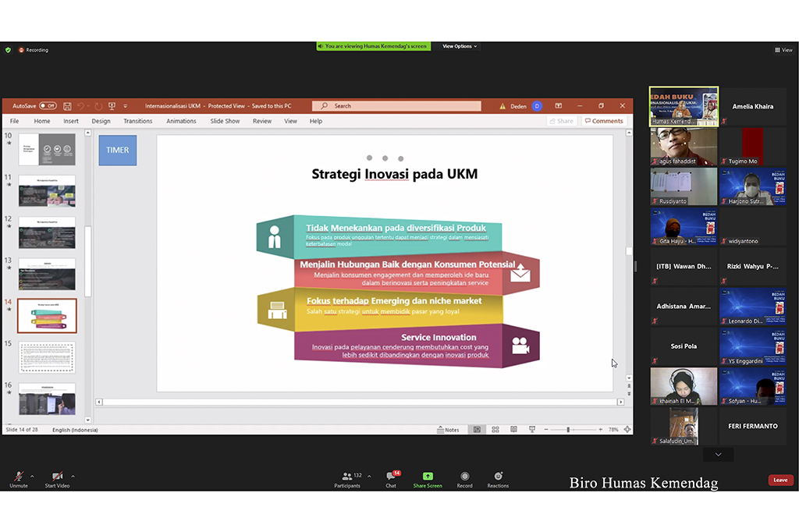The image size is (799, 532).
Task: Switch to Normal view in status bar
Action: point(477,430)
